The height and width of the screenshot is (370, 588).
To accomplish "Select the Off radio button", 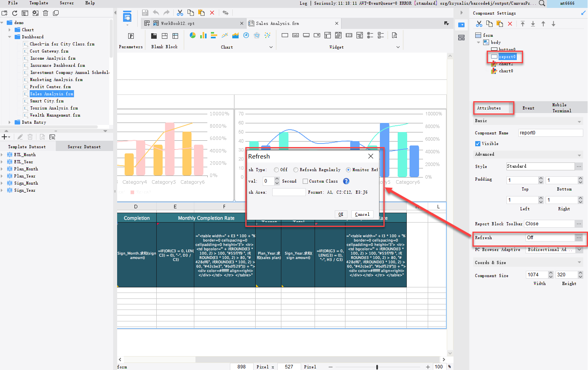I will pos(277,170).
